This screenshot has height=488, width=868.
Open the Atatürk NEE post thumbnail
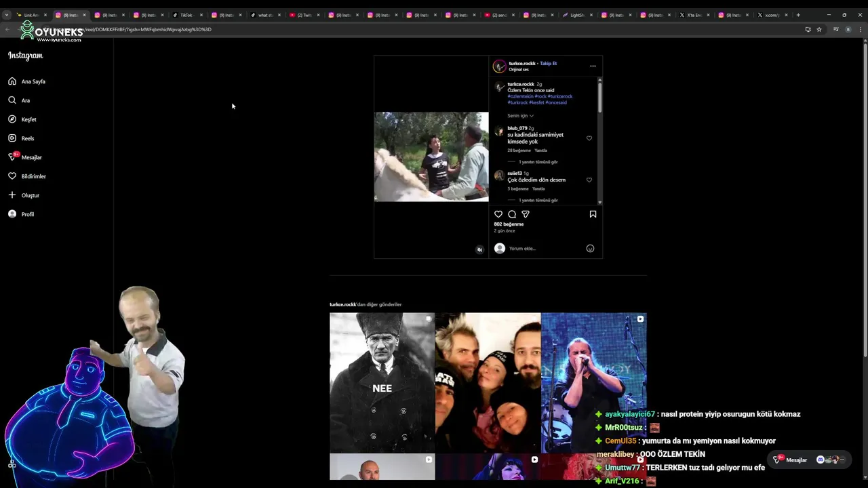382,382
